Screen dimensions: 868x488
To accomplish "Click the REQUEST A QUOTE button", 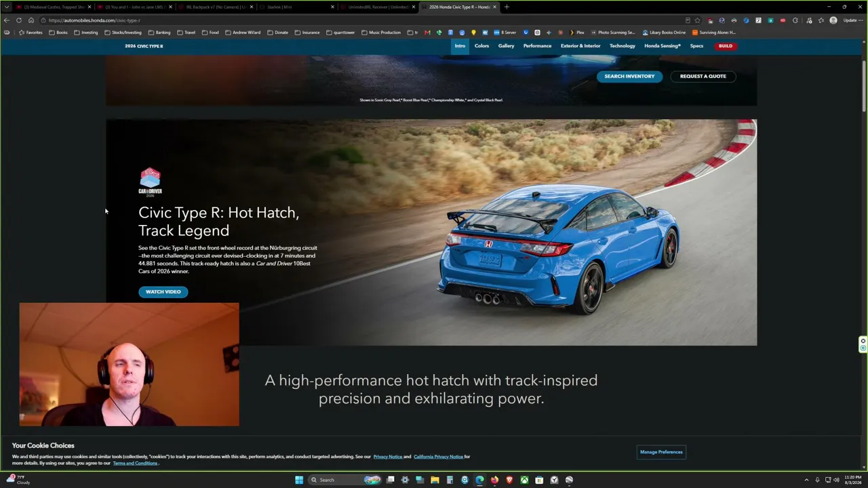I will pyautogui.click(x=703, y=76).
